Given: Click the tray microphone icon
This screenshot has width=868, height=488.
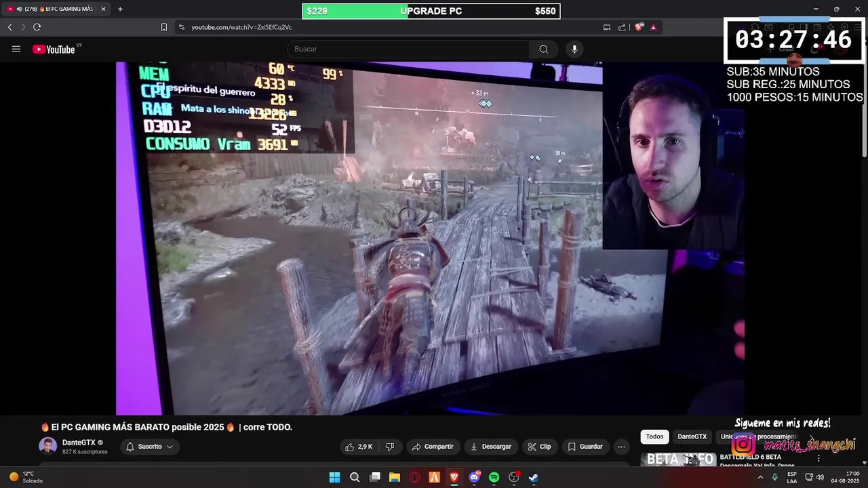Looking at the screenshot, I should click(x=774, y=477).
